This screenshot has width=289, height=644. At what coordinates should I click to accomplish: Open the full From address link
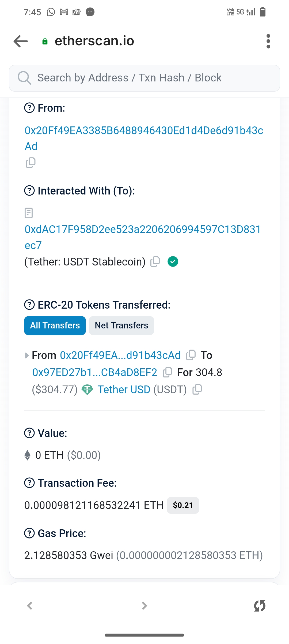[x=144, y=130]
